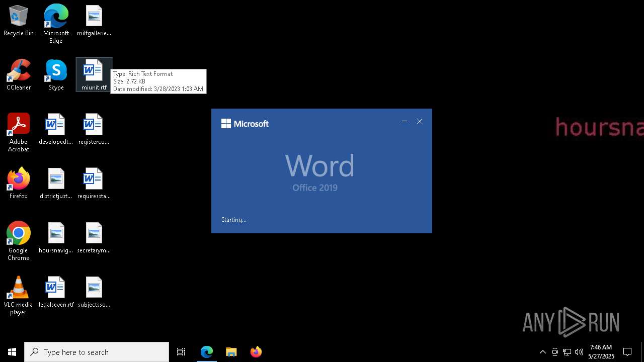Open the Windows Start menu
Image resolution: width=644 pixels, height=362 pixels.
click(x=12, y=352)
